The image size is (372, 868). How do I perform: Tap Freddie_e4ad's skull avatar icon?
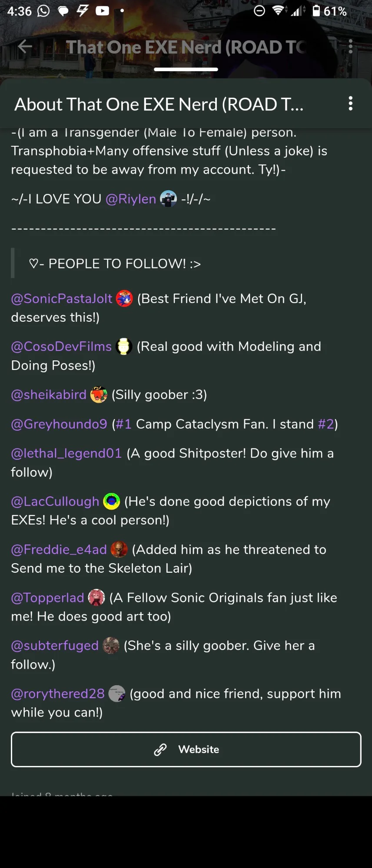pyautogui.click(x=119, y=550)
